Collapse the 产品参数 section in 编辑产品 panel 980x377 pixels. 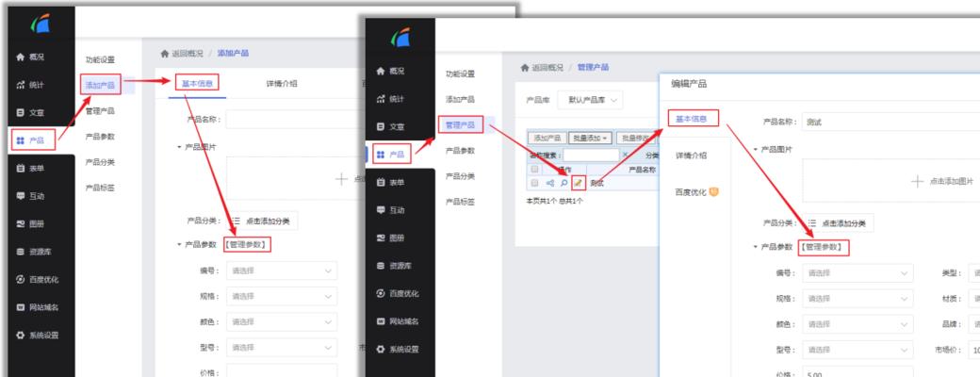click(x=756, y=248)
